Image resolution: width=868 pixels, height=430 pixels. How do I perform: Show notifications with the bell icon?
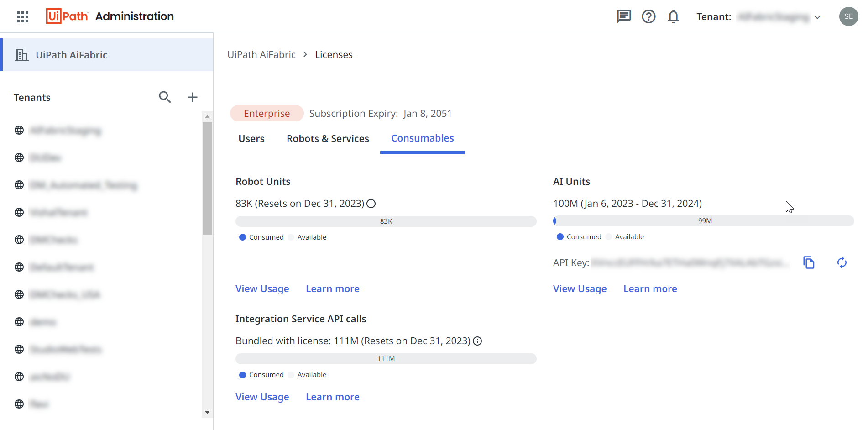click(673, 16)
